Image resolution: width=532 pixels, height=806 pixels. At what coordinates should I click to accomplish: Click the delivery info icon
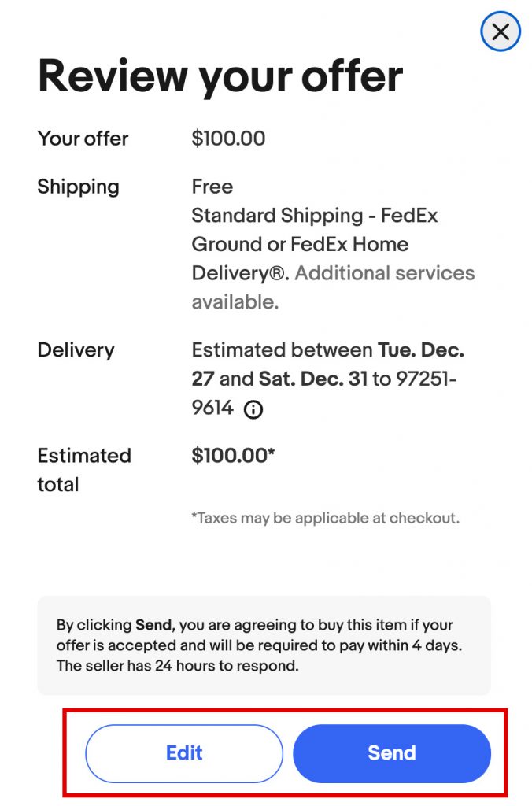coord(253,409)
